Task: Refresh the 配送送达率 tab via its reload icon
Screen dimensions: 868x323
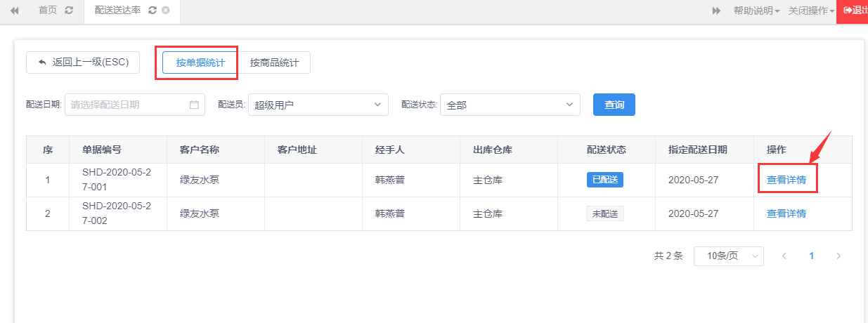Action: (x=153, y=11)
